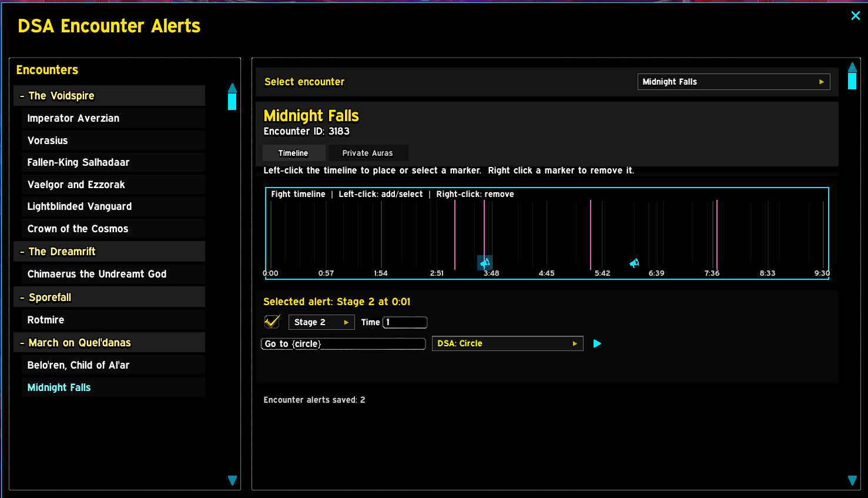Click the encounter list scroll-up arrow

(x=232, y=88)
